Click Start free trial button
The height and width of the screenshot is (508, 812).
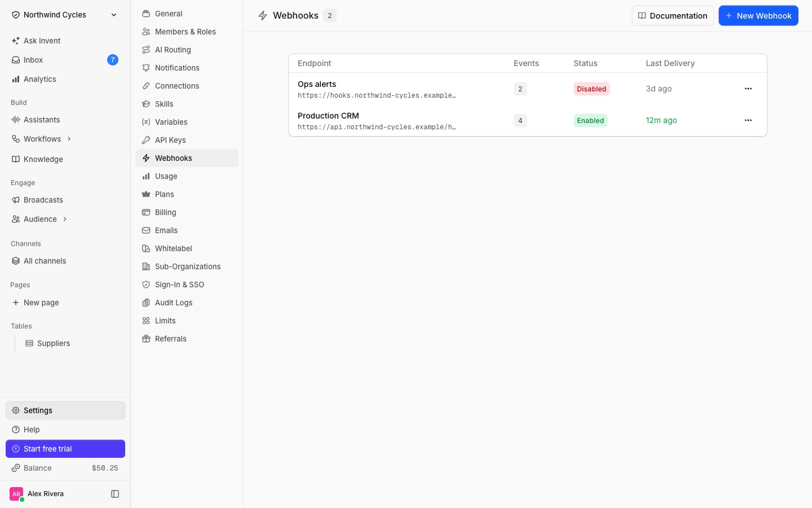(x=65, y=449)
